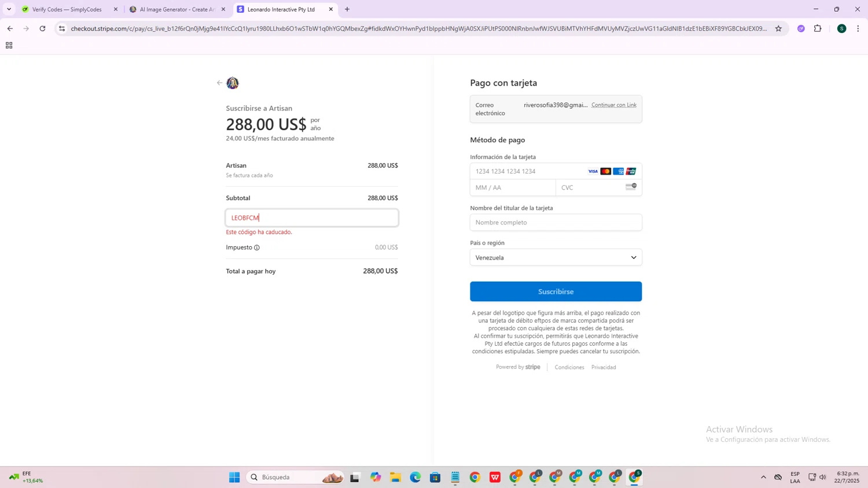Click the Continuar con Link link
This screenshot has width=868, height=488.
613,105
